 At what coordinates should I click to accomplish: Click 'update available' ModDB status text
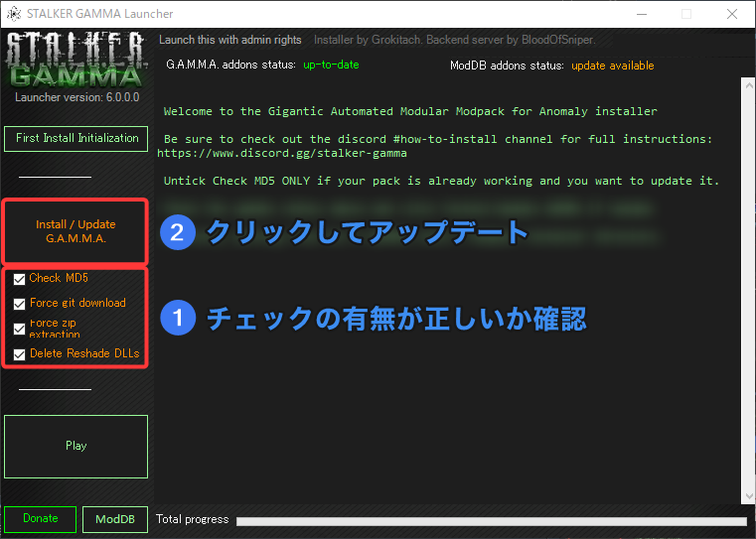612,66
